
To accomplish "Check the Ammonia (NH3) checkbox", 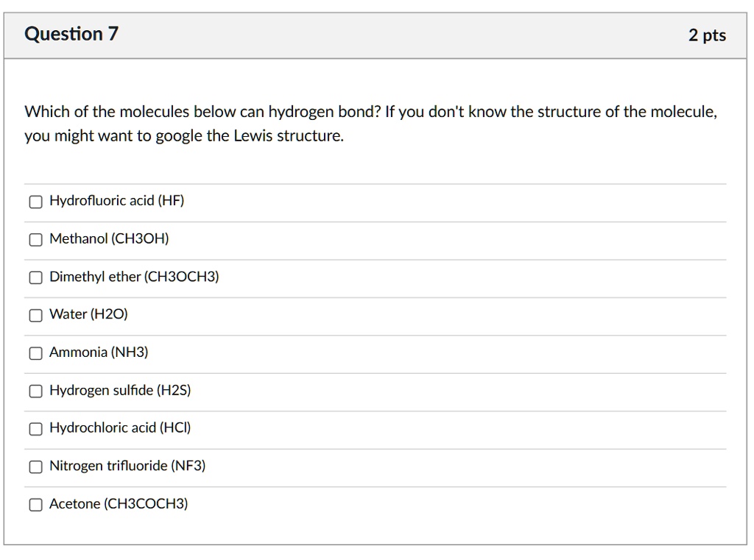I will [35, 353].
